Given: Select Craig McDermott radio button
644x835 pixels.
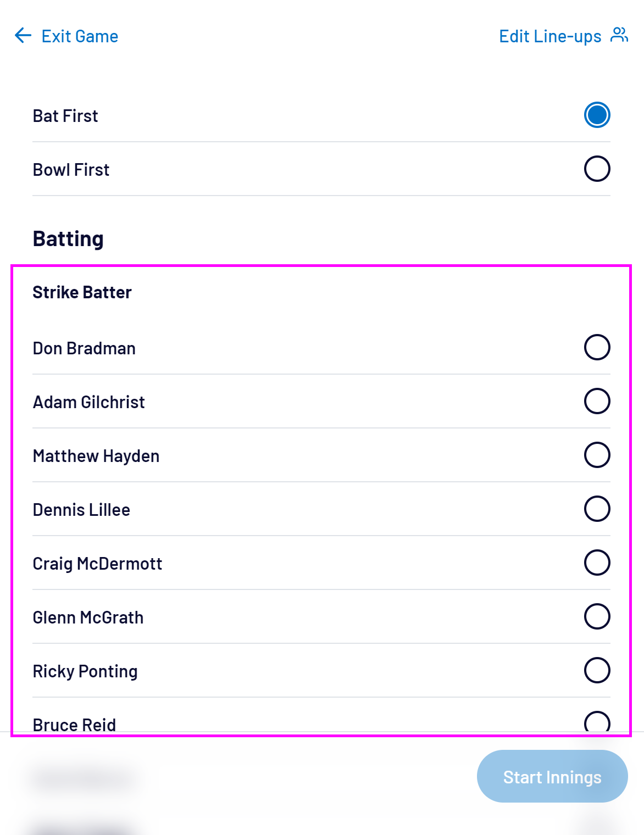Looking at the screenshot, I should pos(597,563).
